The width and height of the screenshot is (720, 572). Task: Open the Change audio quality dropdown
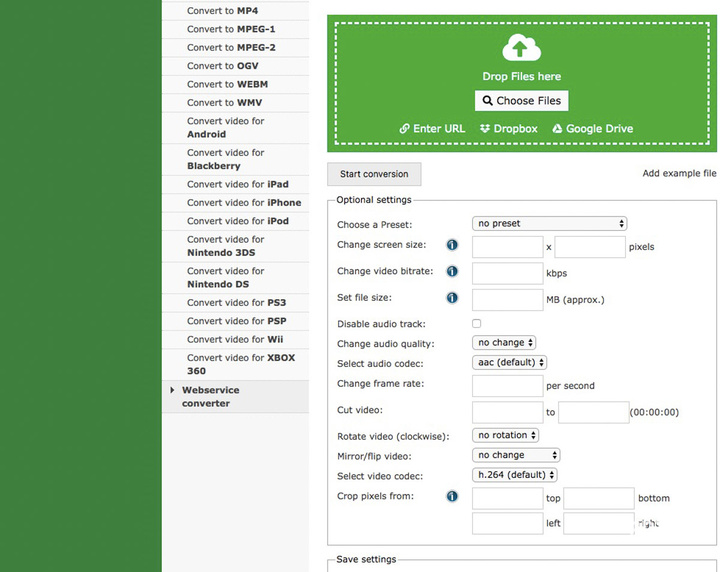(x=504, y=342)
